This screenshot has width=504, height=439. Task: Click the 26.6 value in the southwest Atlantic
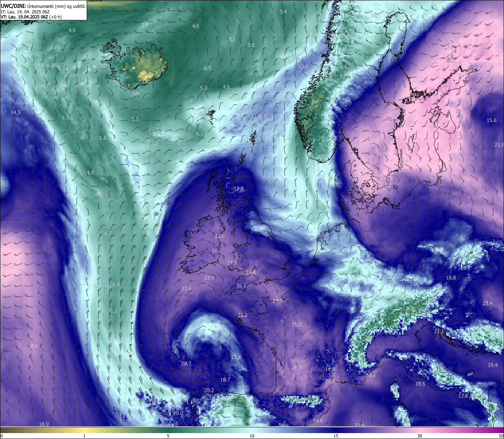[x=33, y=346]
